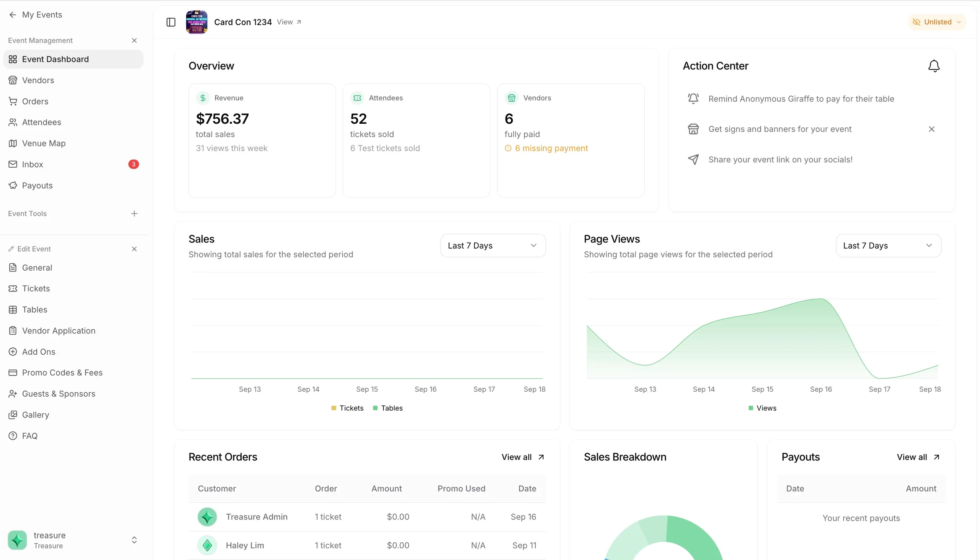Click the missing payment warning icon
Viewport: 980px width, 560px height.
pyautogui.click(x=508, y=148)
